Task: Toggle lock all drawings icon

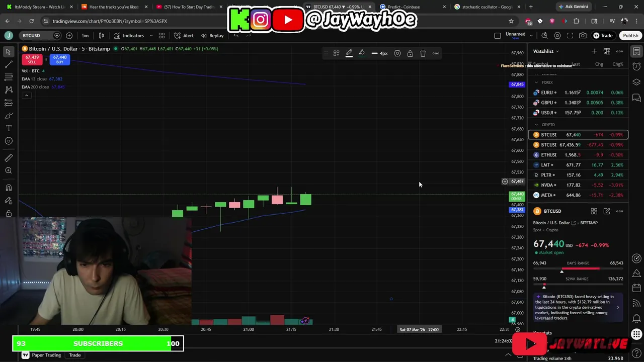Action: (9, 214)
